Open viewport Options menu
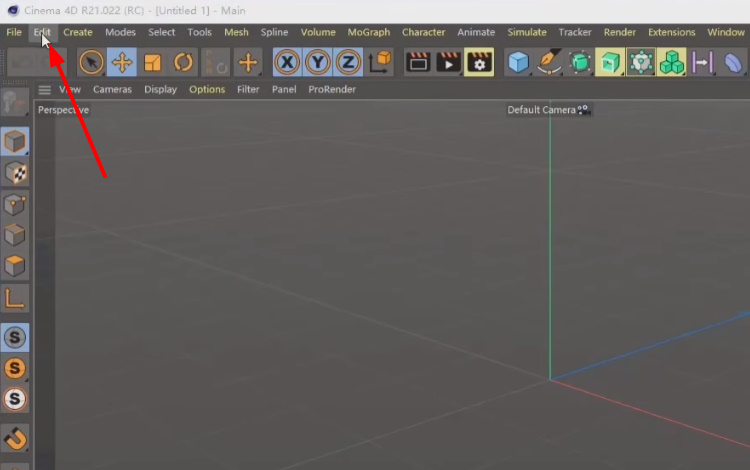The height and width of the screenshot is (470, 750). (207, 89)
